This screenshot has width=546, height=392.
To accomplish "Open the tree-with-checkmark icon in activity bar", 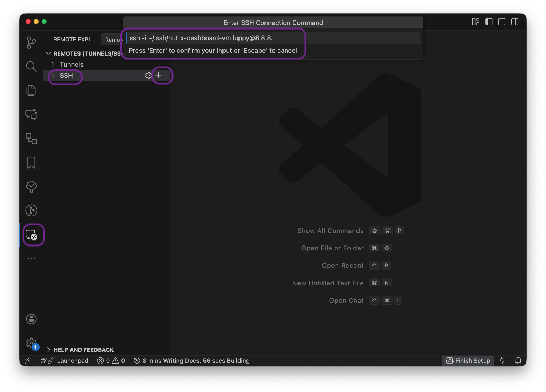I will pyautogui.click(x=31, y=186).
